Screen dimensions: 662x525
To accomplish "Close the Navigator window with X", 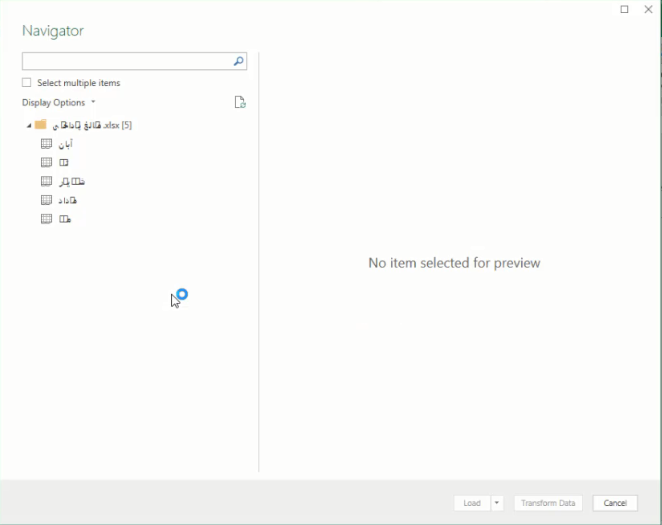I will pos(648,9).
